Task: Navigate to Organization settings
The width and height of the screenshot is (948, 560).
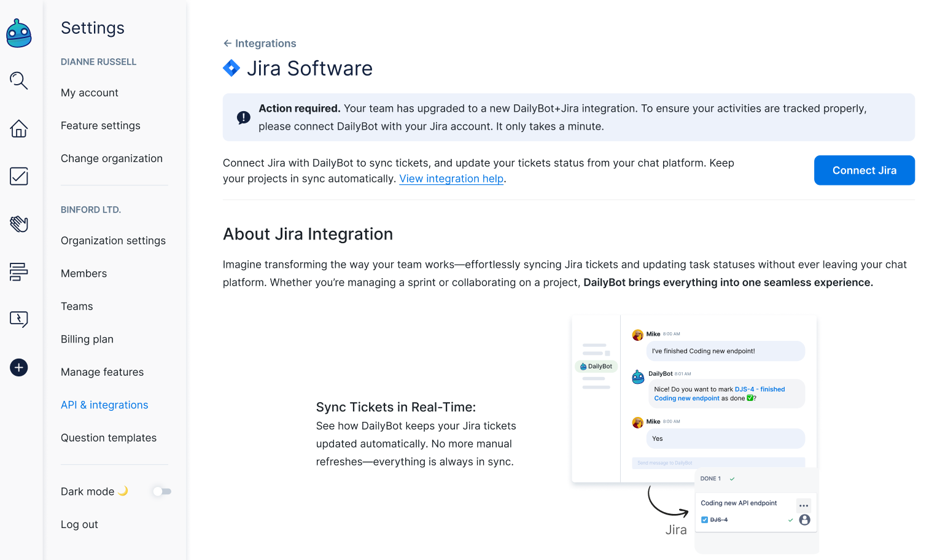Action: 113,241
